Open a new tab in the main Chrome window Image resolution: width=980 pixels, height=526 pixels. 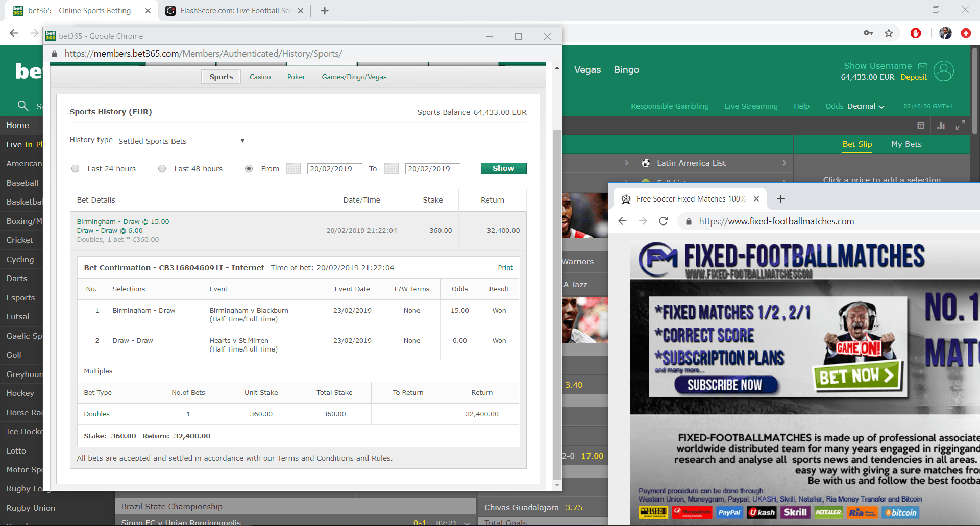click(x=325, y=11)
